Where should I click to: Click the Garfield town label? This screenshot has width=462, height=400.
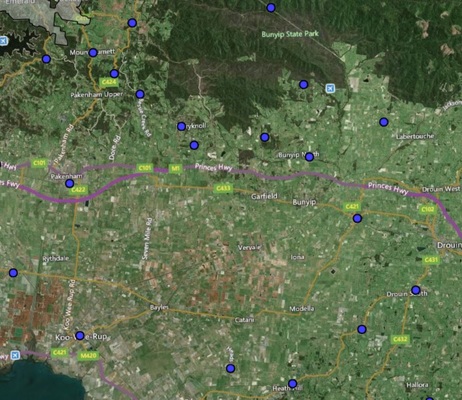pos(264,196)
